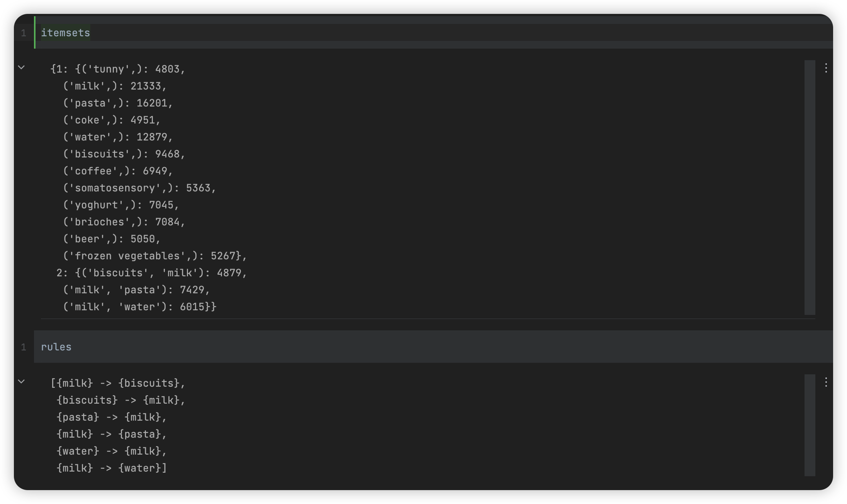This screenshot has width=847, height=504.
Task: Click the line ('milk', 'water'): 6015
Action: click(x=139, y=307)
